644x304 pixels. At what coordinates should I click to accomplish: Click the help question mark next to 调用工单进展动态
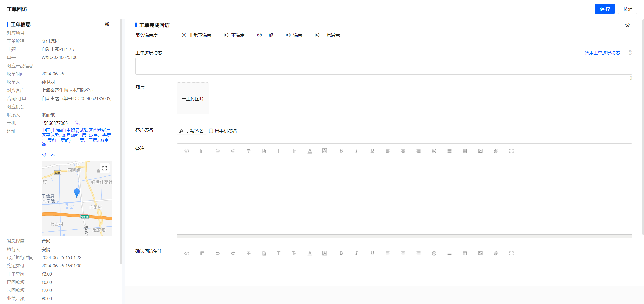coord(630,53)
